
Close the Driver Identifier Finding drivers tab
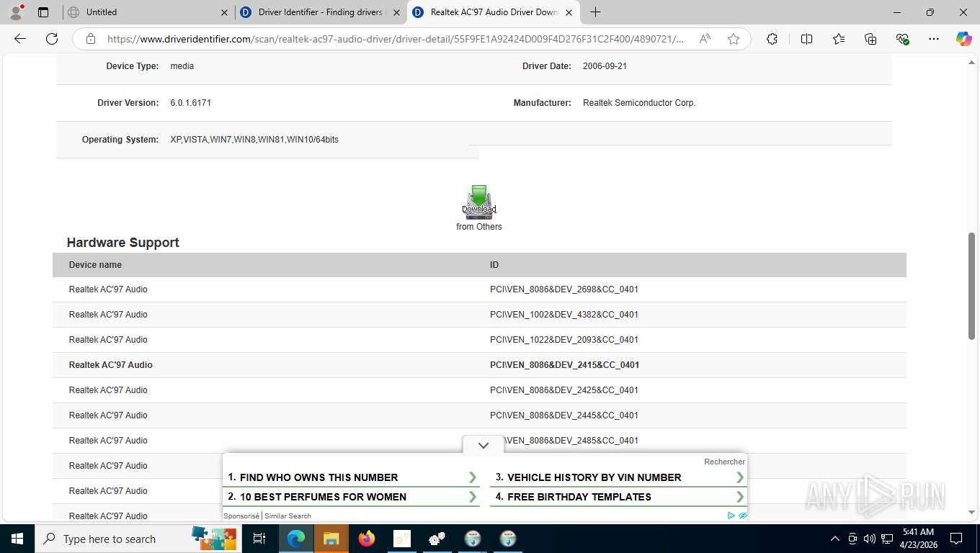pyautogui.click(x=396, y=12)
